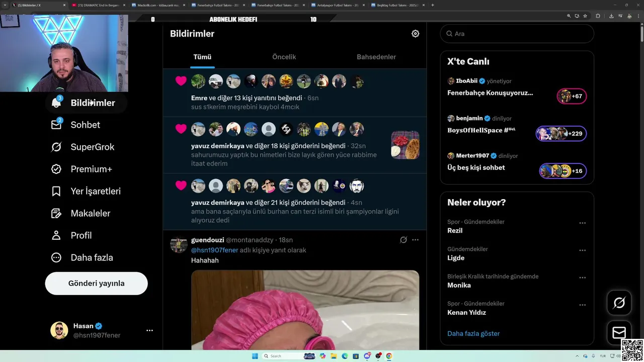Click the guendouzi user name

click(207, 240)
